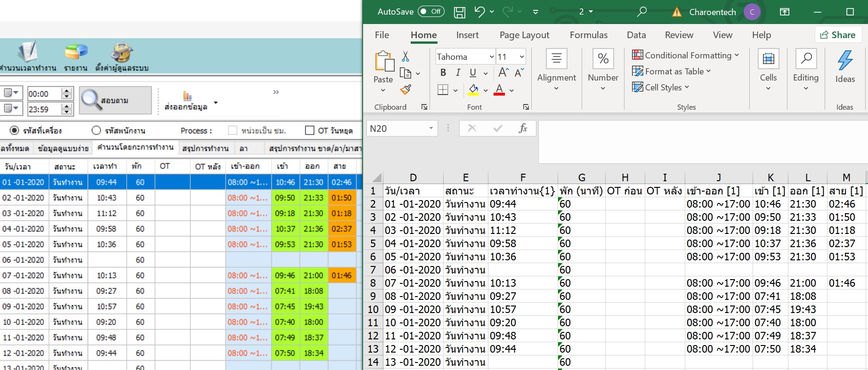The height and width of the screenshot is (370, 868).
Task: Click the fill color yellow swatch
Action: (x=473, y=89)
